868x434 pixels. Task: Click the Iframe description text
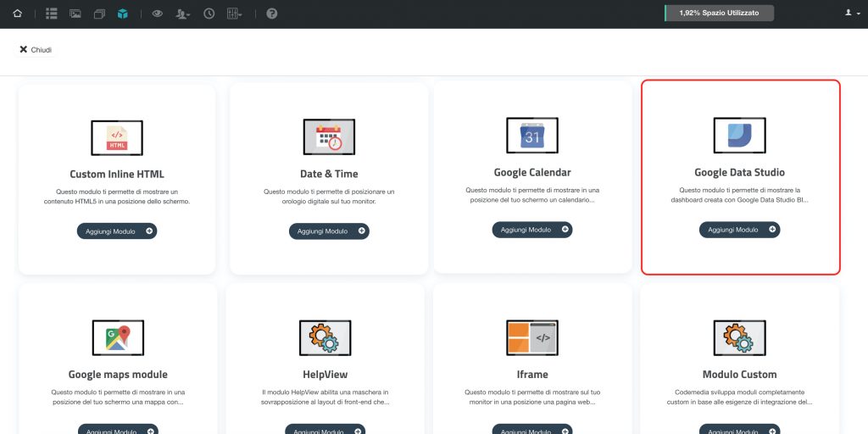pyautogui.click(x=532, y=397)
